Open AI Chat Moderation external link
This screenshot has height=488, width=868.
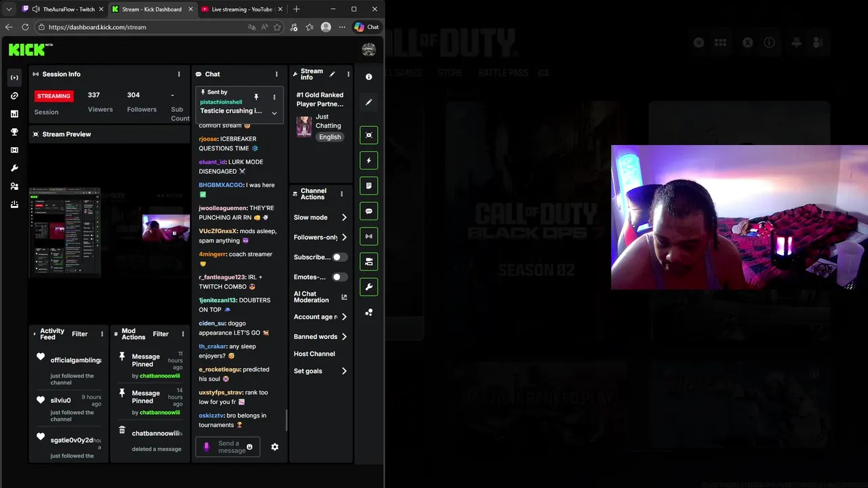pos(344,297)
